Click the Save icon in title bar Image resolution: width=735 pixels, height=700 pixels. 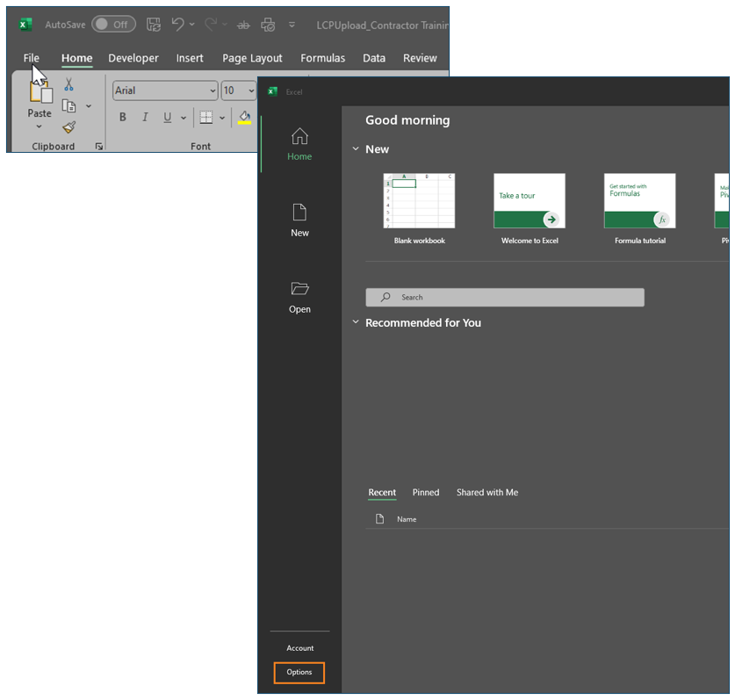coord(154,25)
